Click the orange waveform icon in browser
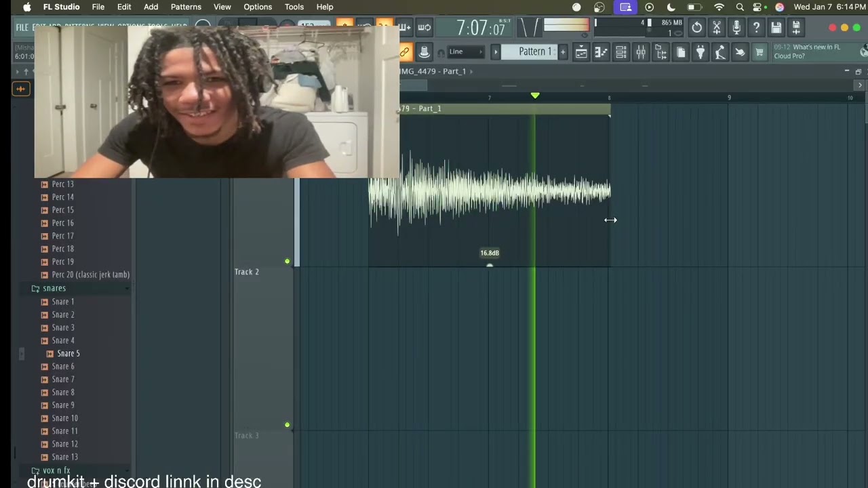The image size is (868, 488). pyautogui.click(x=20, y=88)
